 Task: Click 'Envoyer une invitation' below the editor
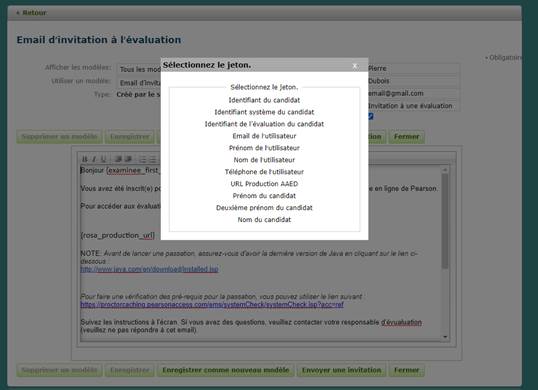[341, 370]
